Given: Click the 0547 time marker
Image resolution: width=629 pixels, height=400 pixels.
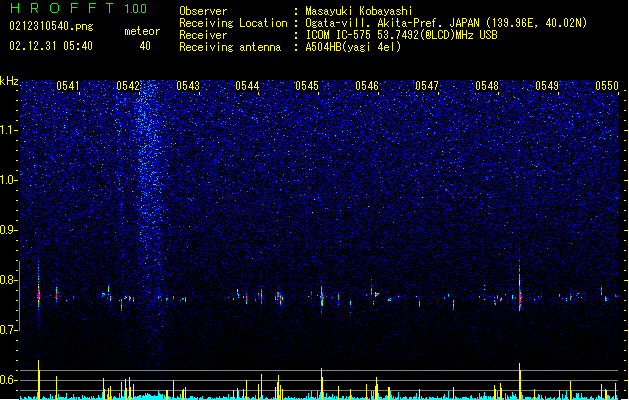Looking at the screenshot, I should click(427, 86).
